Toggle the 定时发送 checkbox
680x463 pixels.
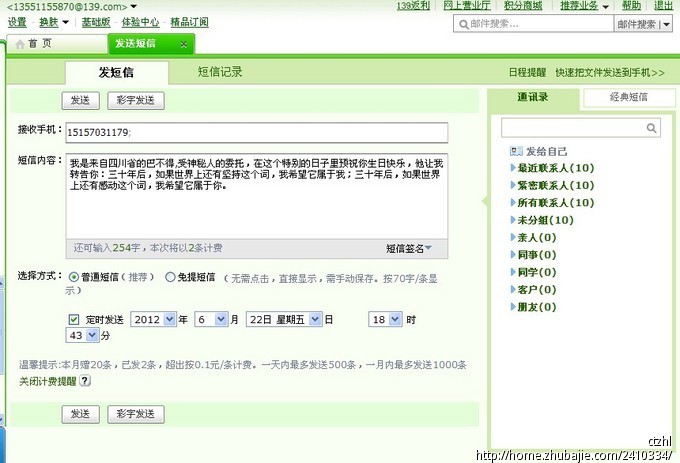pos(74,320)
